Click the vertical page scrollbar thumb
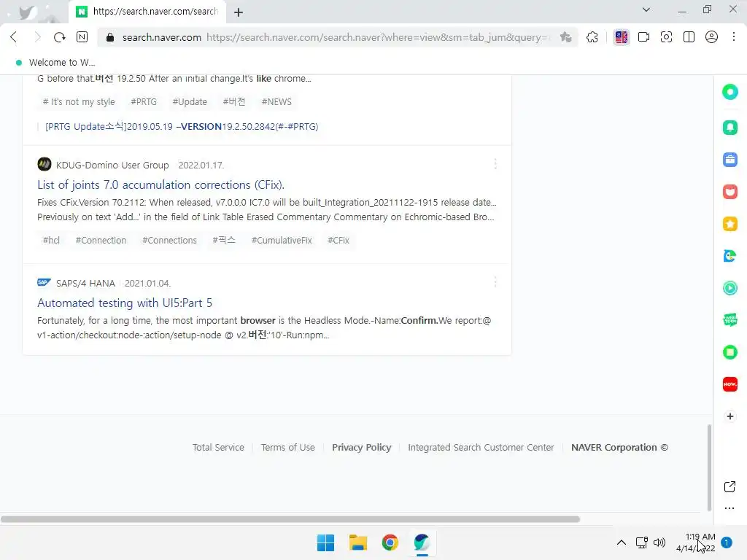This screenshot has height=560, width=747. 709,467
